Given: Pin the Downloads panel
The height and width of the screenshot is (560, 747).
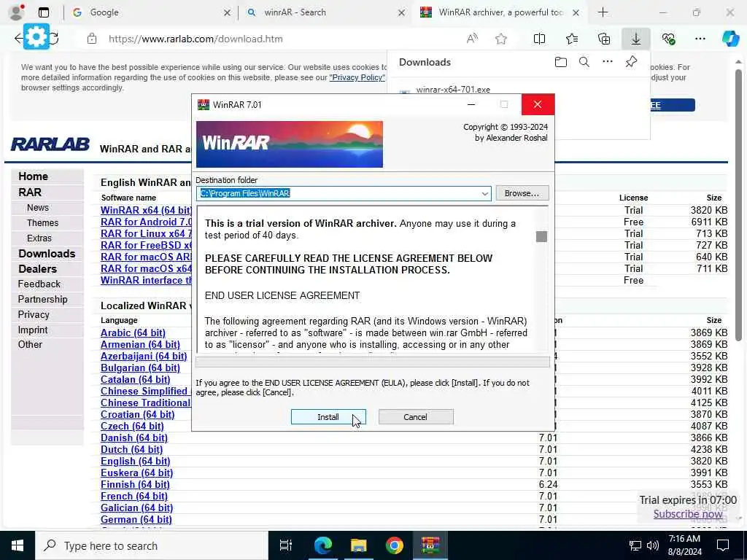Looking at the screenshot, I should [x=631, y=62].
